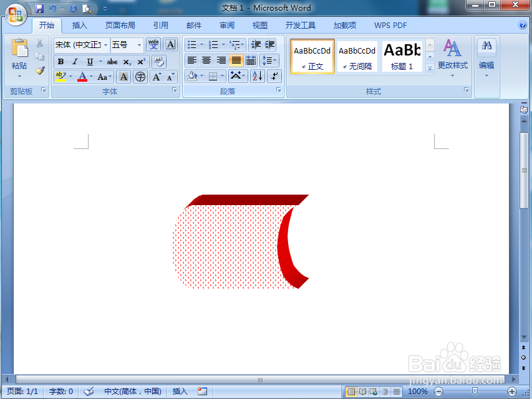
Task: Switch to 开发工具 tab
Action: pyautogui.click(x=300, y=26)
